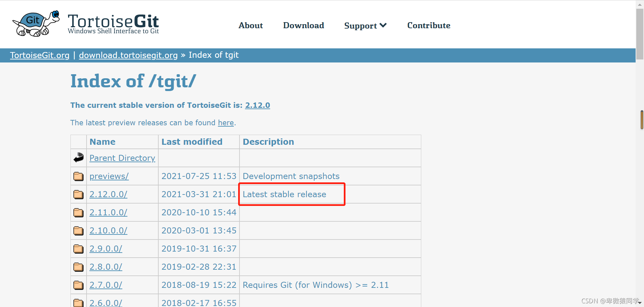
Task: Click the 'Latest stable release' description text
Action: point(284,194)
